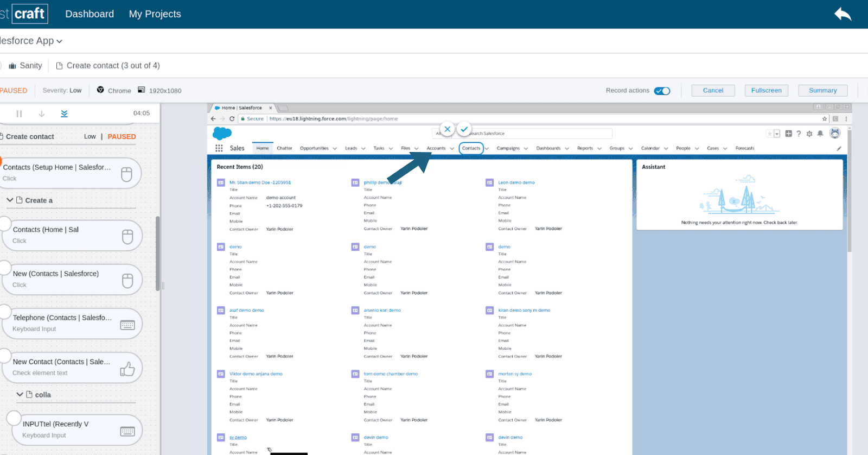Screen dimensions: 868x455
Task: Open the Salesforce app launcher grid
Action: click(219, 148)
